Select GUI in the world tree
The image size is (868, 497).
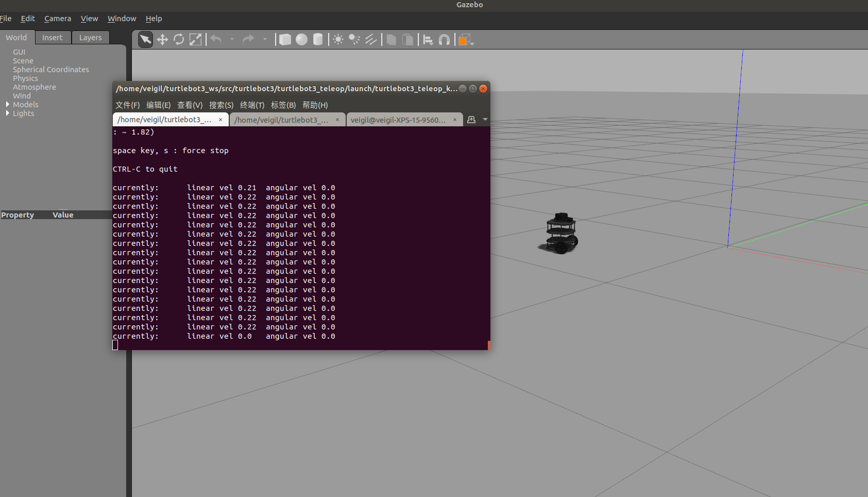(x=19, y=52)
